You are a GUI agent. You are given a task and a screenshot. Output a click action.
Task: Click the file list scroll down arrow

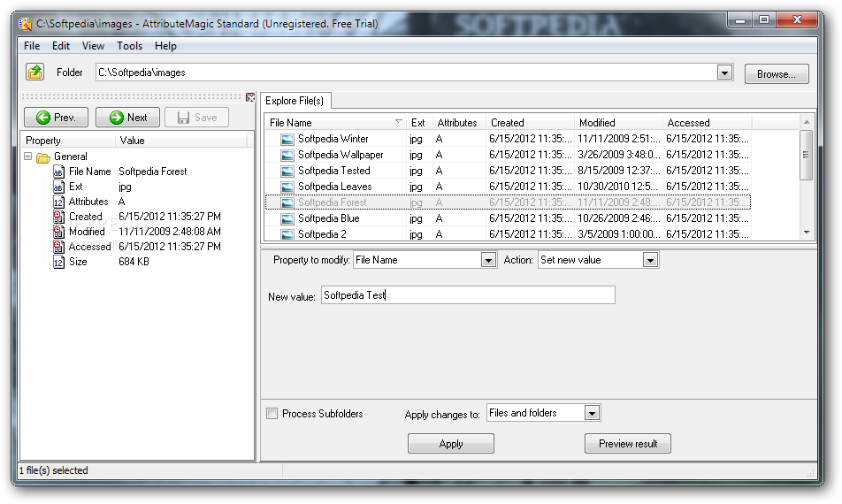(806, 233)
